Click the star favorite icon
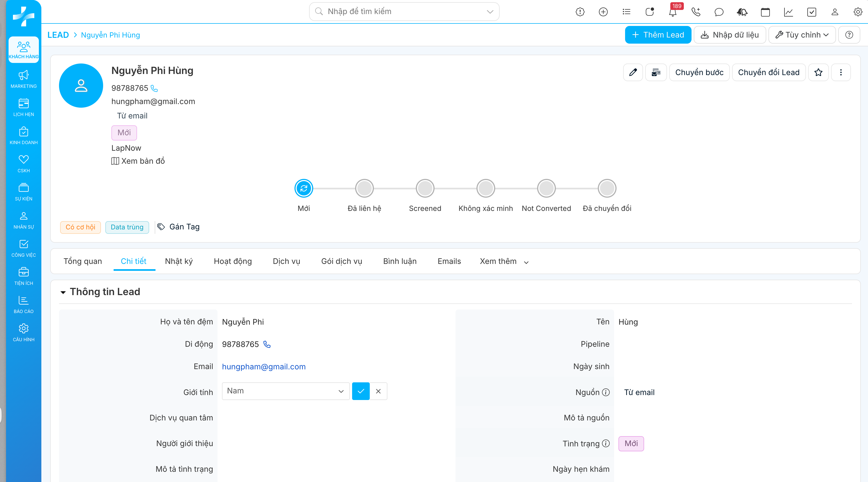This screenshot has height=482, width=868. coord(818,72)
